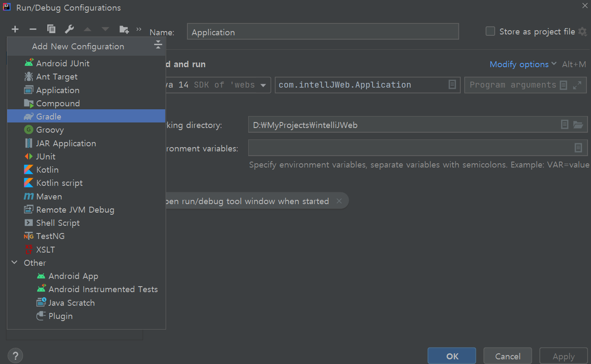Choose JAR Application from the list
Screen dimensions: 591x364
click(86, 143)
